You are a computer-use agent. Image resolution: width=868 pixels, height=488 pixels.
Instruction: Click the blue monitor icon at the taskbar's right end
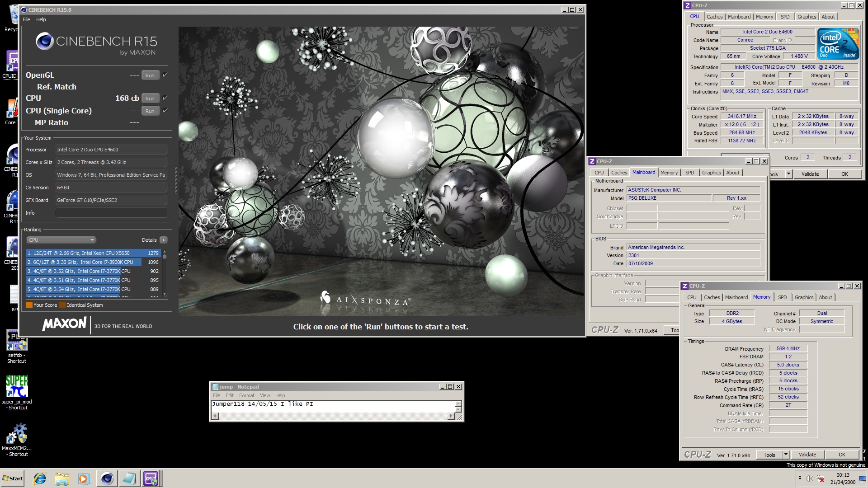862,479
